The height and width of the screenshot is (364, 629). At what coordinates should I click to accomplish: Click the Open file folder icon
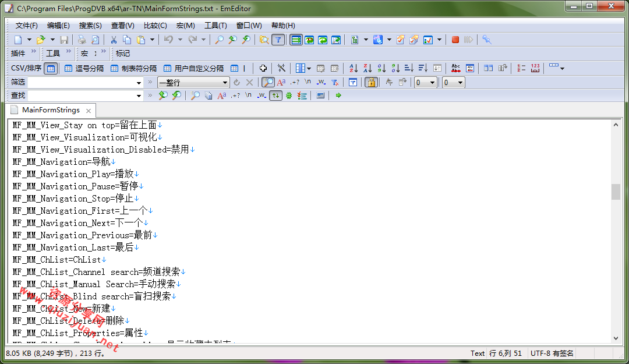(x=41, y=40)
